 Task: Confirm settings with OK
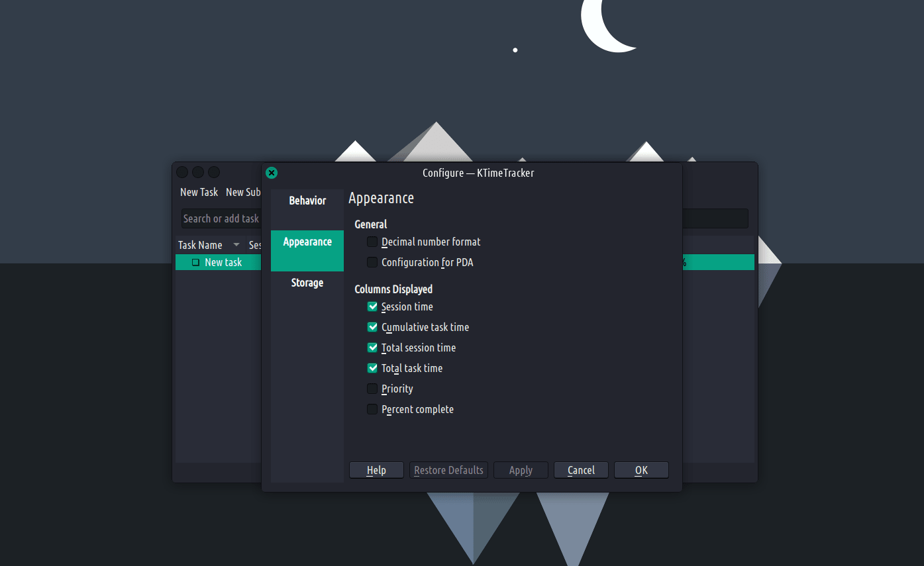(x=641, y=470)
